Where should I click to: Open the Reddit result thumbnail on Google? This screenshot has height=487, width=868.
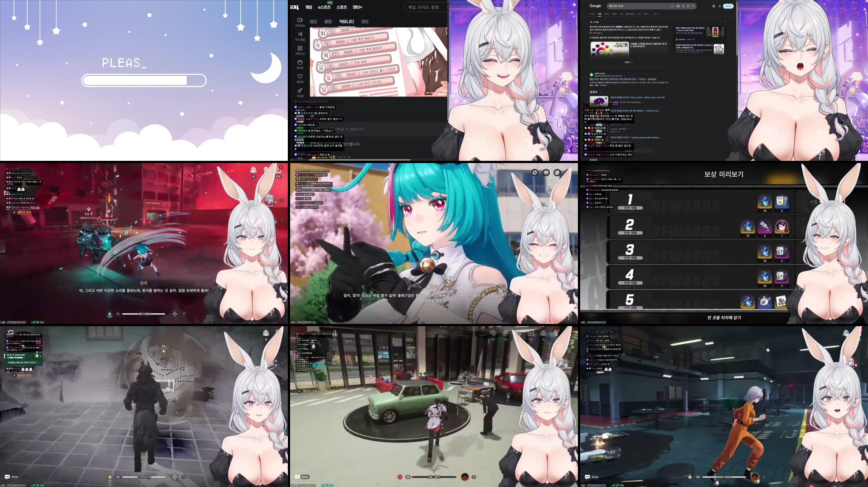pos(719,49)
